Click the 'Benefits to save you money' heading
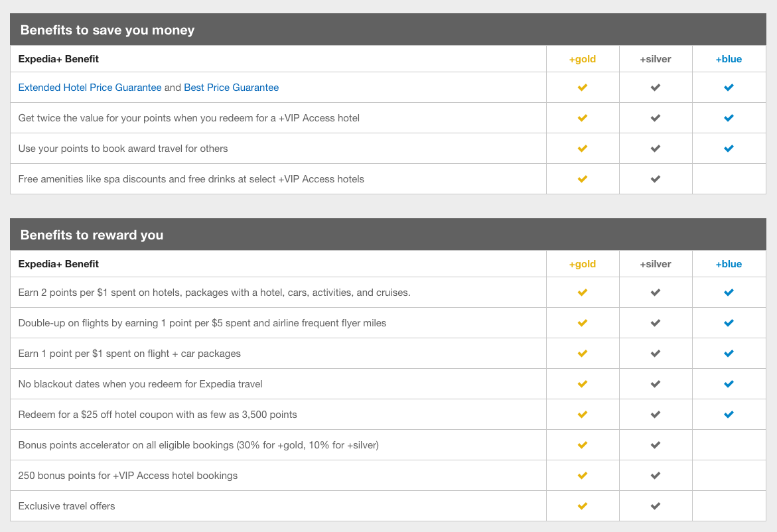 point(107,31)
